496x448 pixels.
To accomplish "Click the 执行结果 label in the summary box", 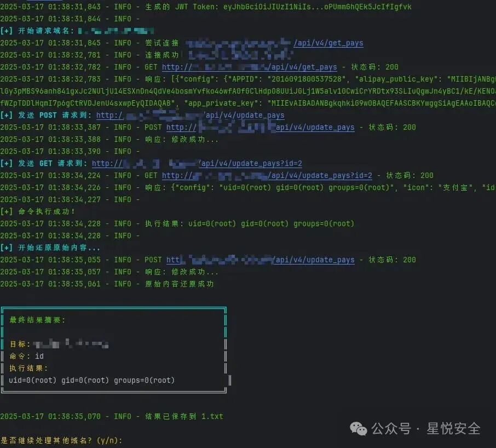I will click(x=28, y=368).
